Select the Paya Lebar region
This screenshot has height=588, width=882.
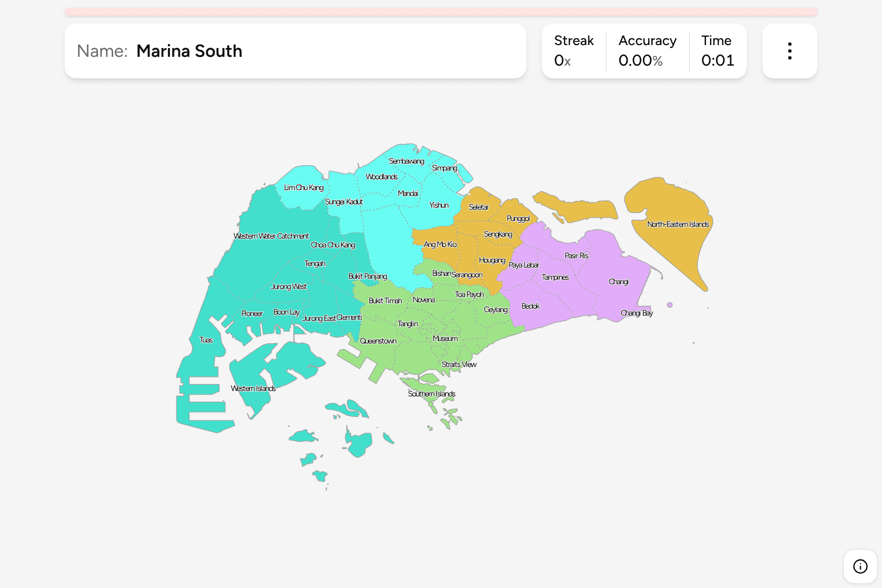[524, 265]
